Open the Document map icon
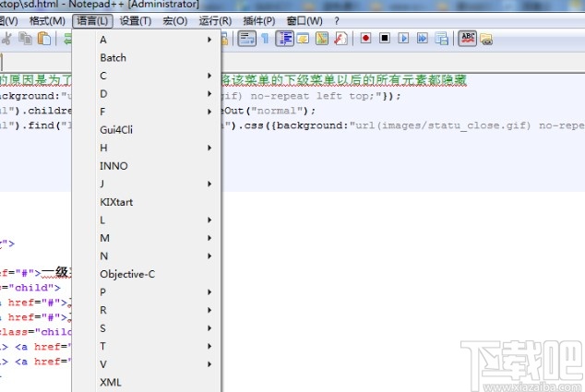 (322, 39)
